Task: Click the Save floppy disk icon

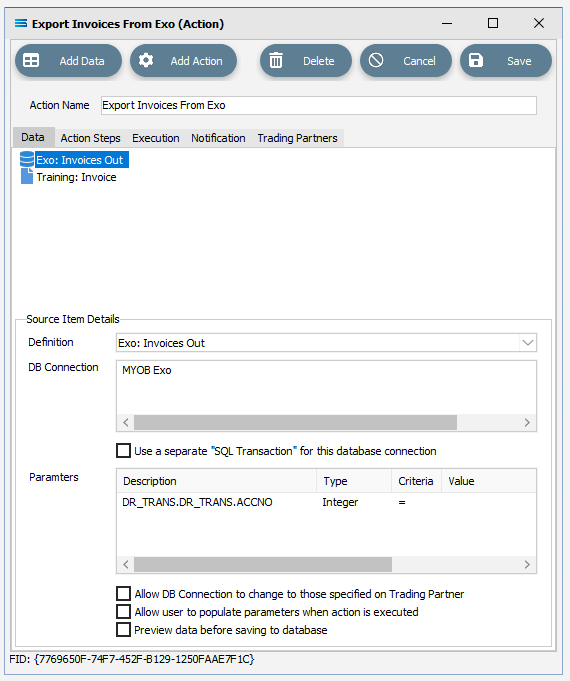Action: pos(476,60)
